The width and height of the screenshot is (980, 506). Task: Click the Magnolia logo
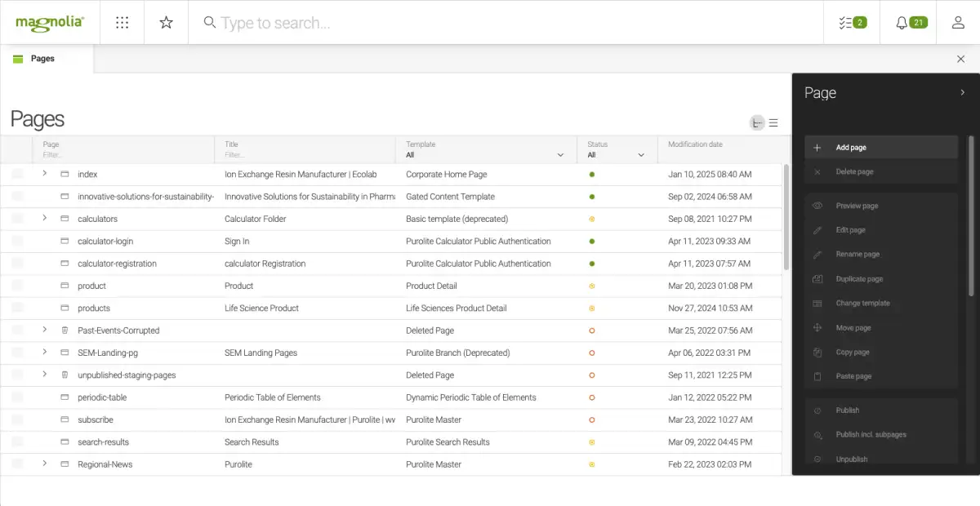coord(50,22)
